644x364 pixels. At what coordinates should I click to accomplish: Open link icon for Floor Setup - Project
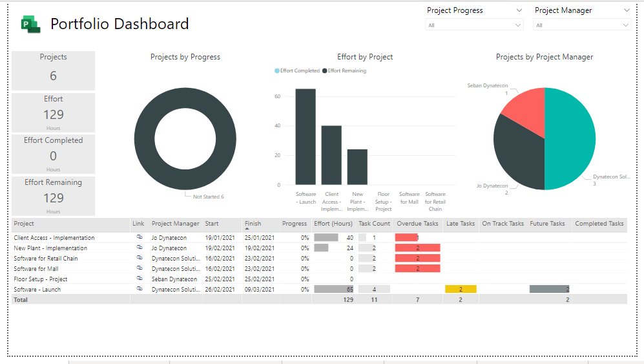coord(139,279)
